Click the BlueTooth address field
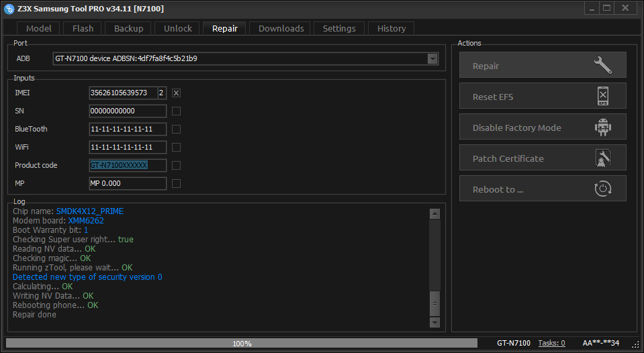Viewport: 644px width, 353px height. [128, 129]
